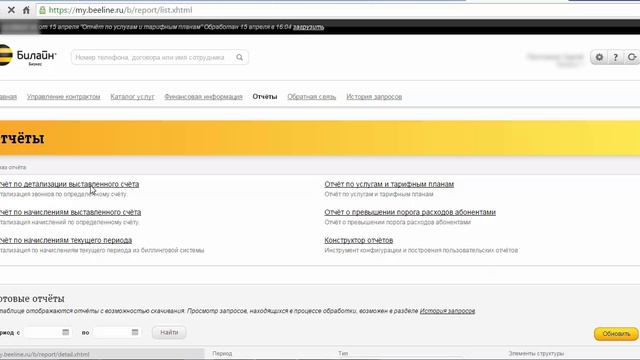Open 'Отчёт по начислениям выставленного счёта'

pyautogui.click(x=70, y=212)
